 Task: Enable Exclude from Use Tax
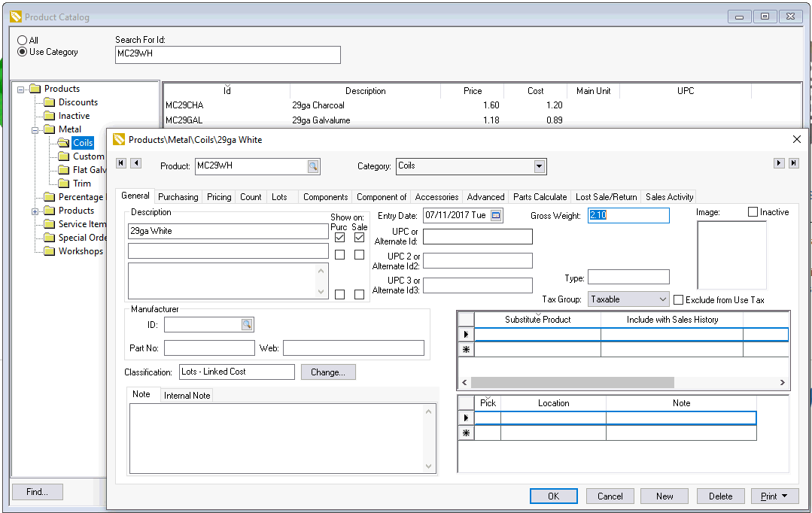[x=678, y=300]
